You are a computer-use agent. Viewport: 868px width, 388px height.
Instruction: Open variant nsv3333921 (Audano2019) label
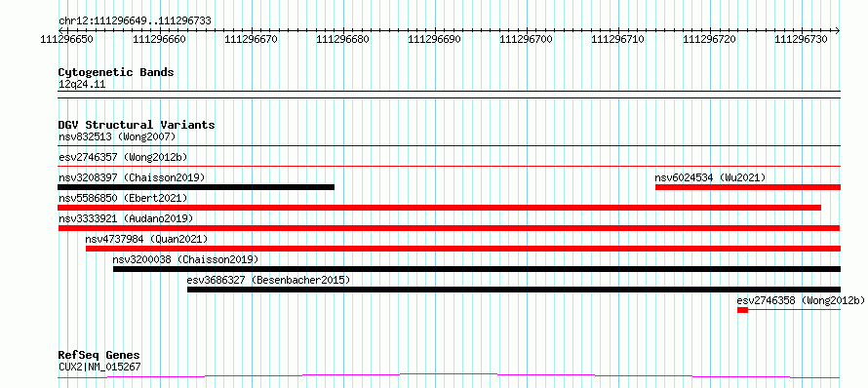pos(126,218)
